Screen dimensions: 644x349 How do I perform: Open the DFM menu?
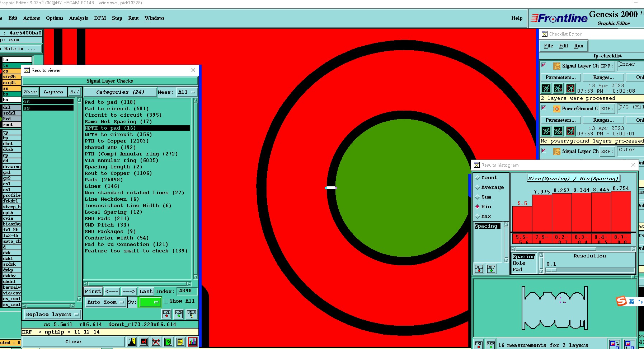click(x=100, y=18)
